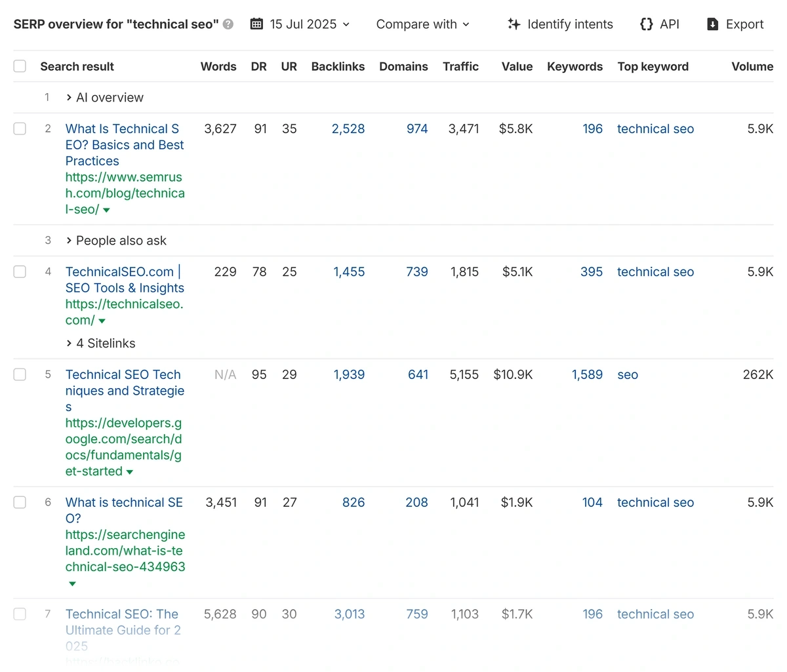Screen dimensions: 787x672
Task: Click the Volume column header
Action: [x=752, y=66]
